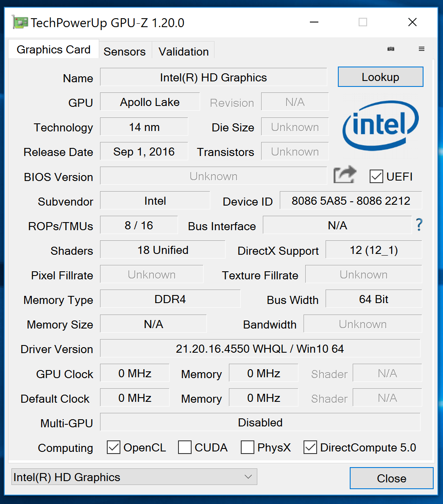The height and width of the screenshot is (504, 443).
Task: Click the Technology field showing 14 nm
Action: [x=144, y=127]
